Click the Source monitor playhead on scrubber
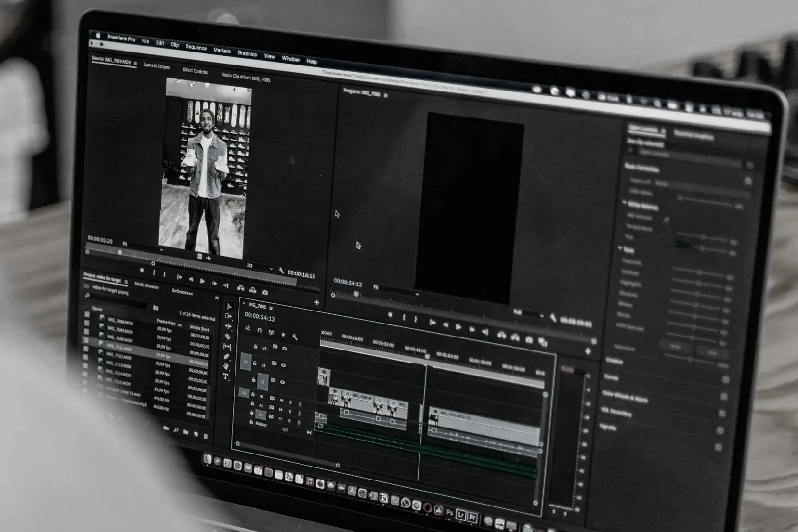798x532 pixels. (120, 252)
